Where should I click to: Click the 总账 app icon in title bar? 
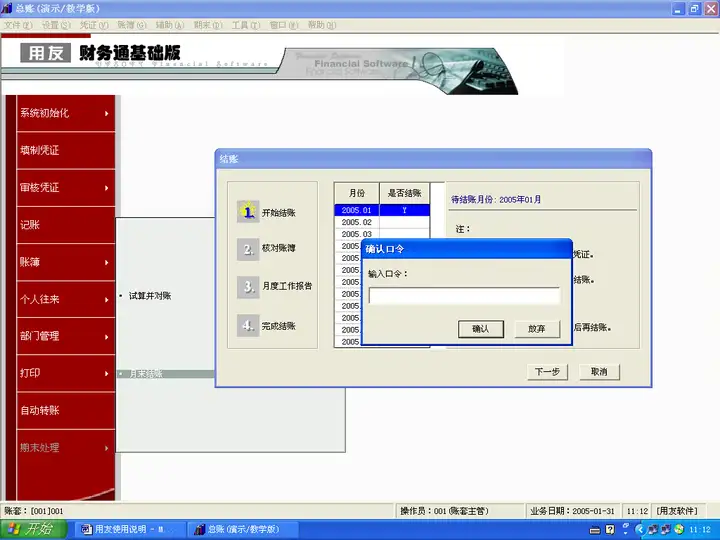pos(6,8)
